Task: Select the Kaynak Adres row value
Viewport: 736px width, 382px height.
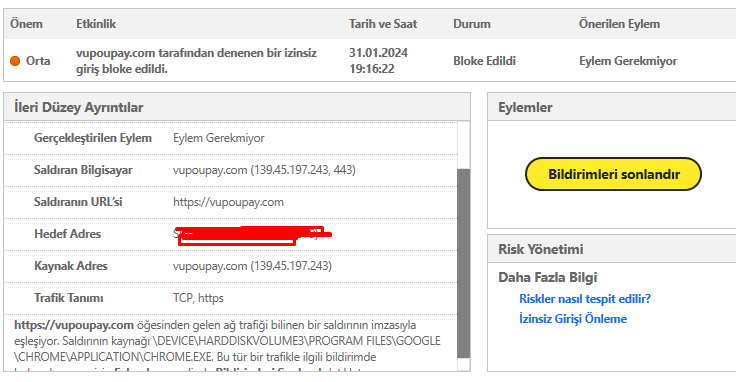Action: click(x=252, y=266)
